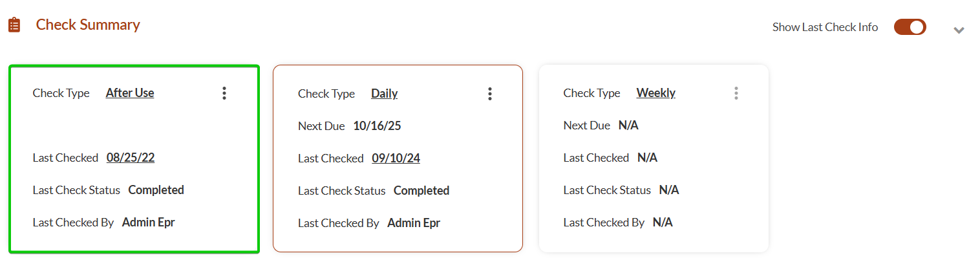
Task: Open the Daily check type link
Action: pyautogui.click(x=384, y=94)
